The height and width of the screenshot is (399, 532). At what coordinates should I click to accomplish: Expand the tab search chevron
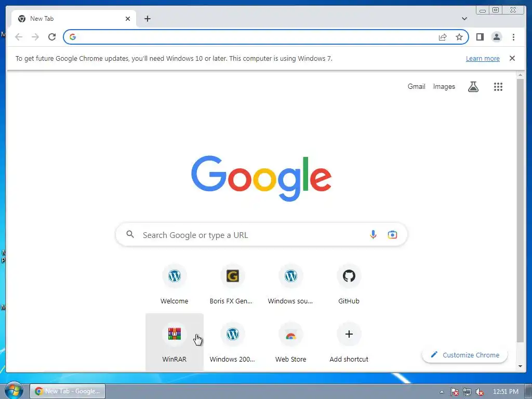point(464,19)
